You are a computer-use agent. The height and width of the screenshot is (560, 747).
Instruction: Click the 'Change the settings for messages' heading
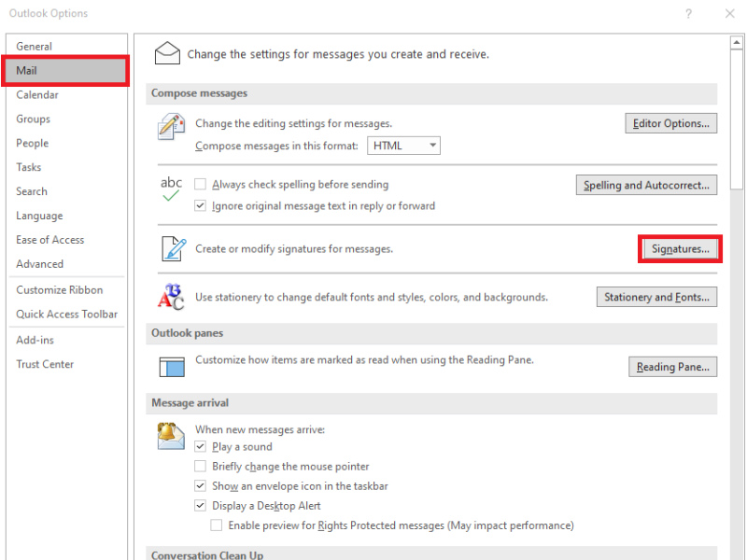coord(338,54)
